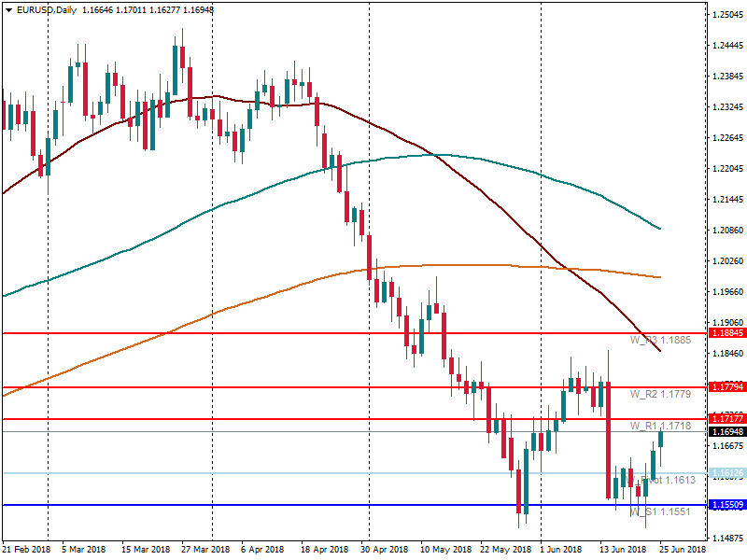This screenshot has height=560, width=747.
Task: Select the W_R2 1.1779 line label
Action: (660, 394)
